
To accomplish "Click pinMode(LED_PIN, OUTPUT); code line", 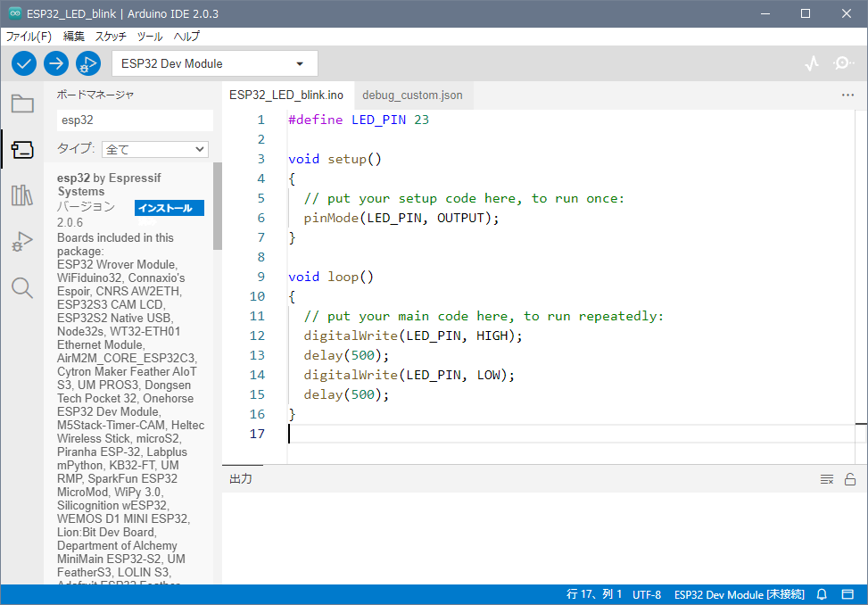I will 401,218.
